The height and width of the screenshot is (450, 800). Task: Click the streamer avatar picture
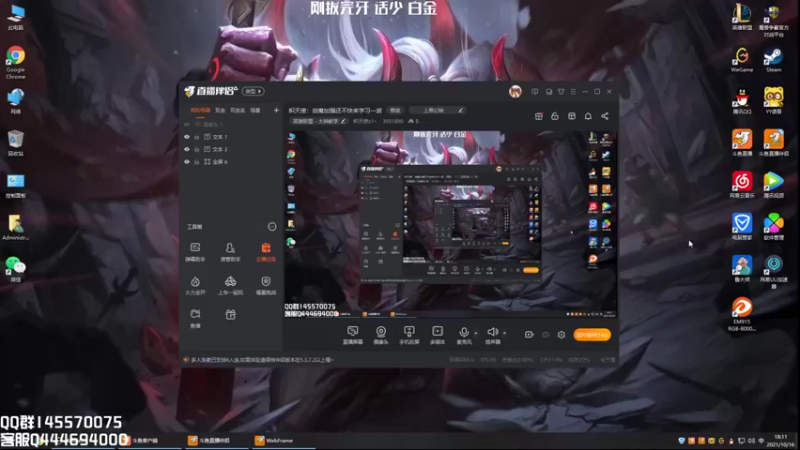coord(515,92)
